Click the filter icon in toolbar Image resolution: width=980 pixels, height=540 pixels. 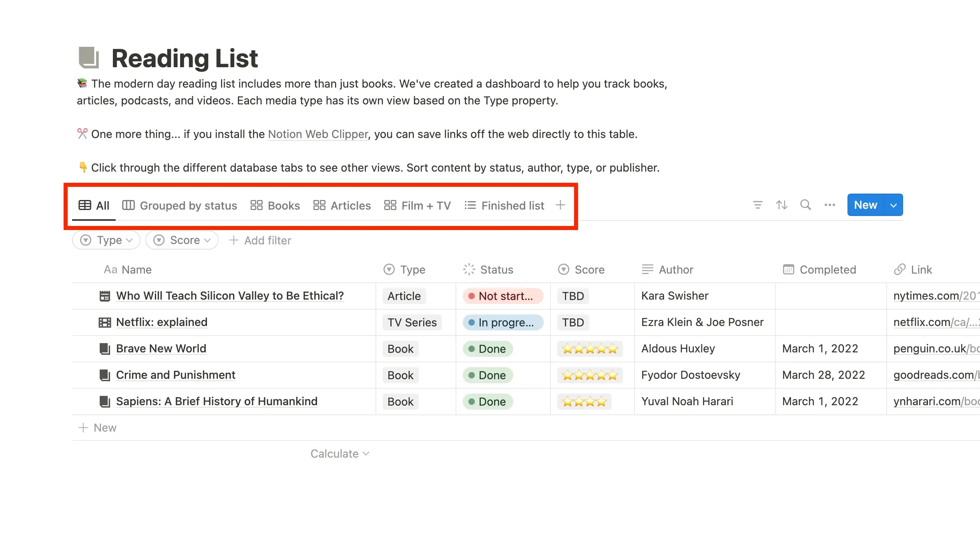point(758,205)
